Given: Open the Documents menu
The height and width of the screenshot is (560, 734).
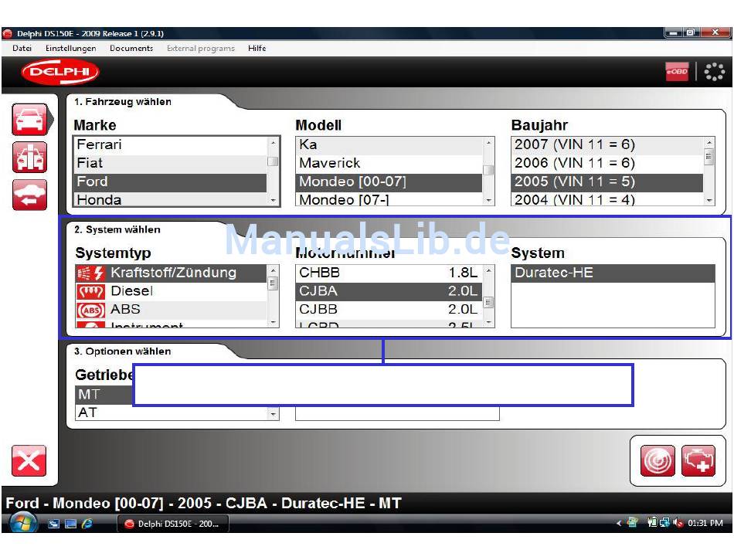Looking at the screenshot, I should coord(131,48).
